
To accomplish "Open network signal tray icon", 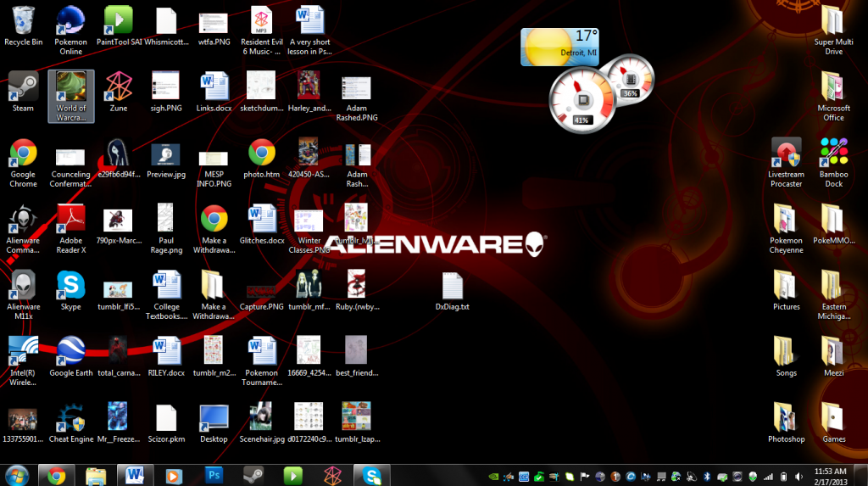I will coord(768,477).
